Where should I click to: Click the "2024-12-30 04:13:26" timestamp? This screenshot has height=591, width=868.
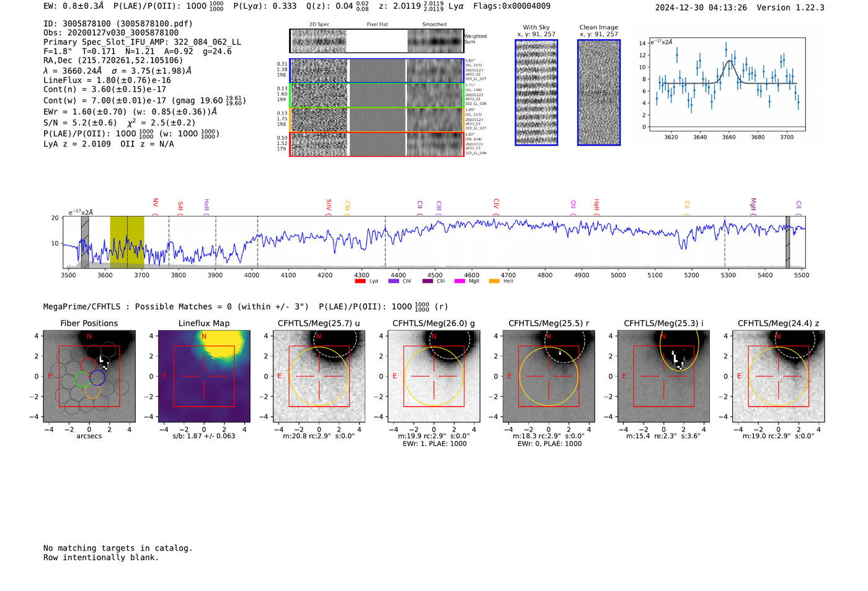701,7
